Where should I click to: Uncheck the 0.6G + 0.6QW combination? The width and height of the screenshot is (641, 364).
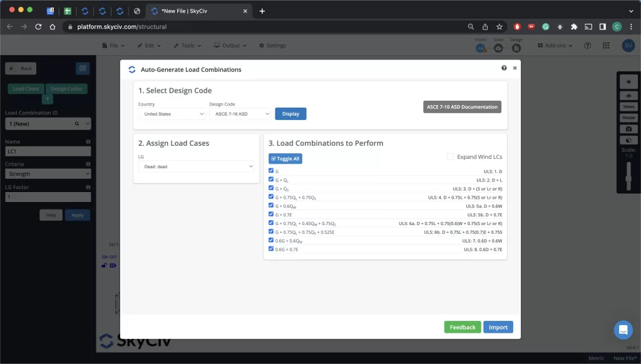pos(271,240)
